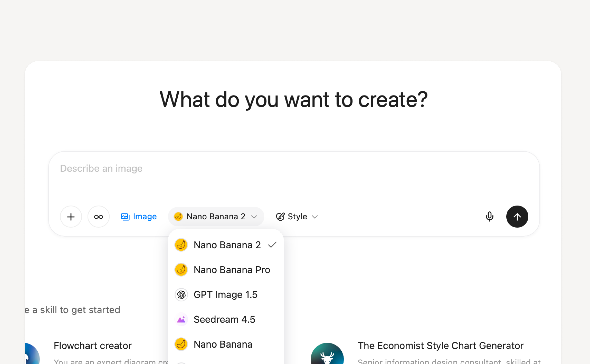Click the GPT Image 1.5 logo icon

181,295
